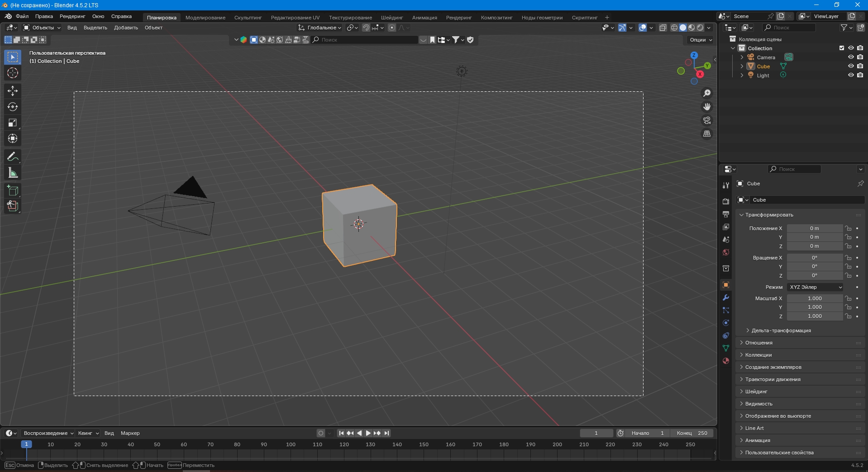Screen dimensions: 868x472
Task: Open the Object Constraints properties tab
Action: pyautogui.click(x=726, y=335)
